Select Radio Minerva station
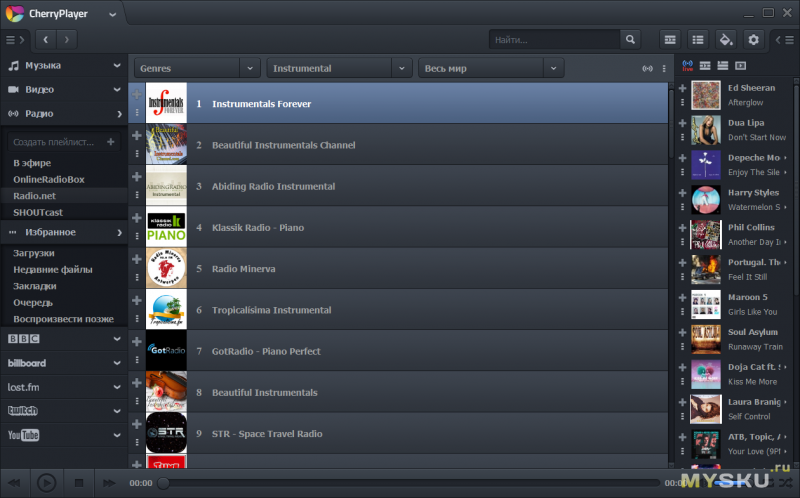 [x=398, y=268]
